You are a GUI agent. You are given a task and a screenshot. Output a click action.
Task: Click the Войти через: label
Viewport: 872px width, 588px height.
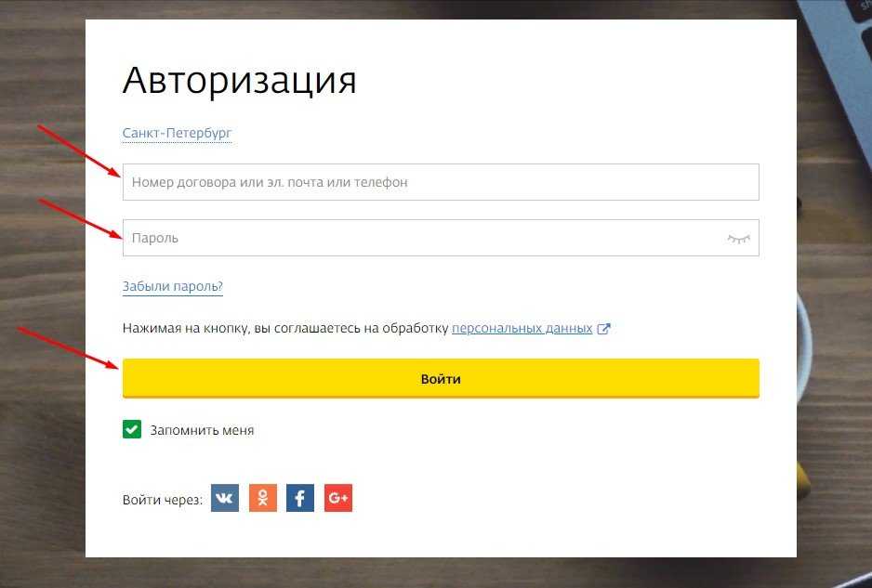pyautogui.click(x=162, y=500)
